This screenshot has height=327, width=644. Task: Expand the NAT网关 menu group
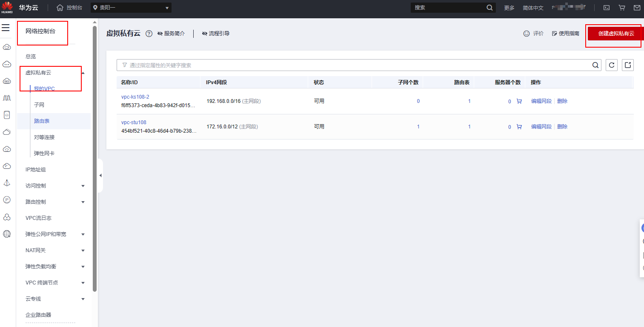(83, 250)
